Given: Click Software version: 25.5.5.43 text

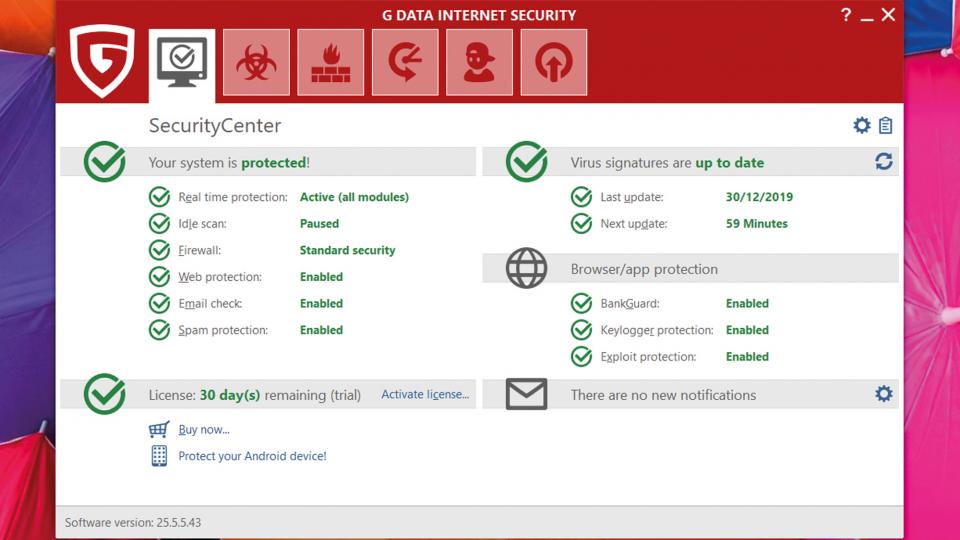Looking at the screenshot, I should [133, 522].
